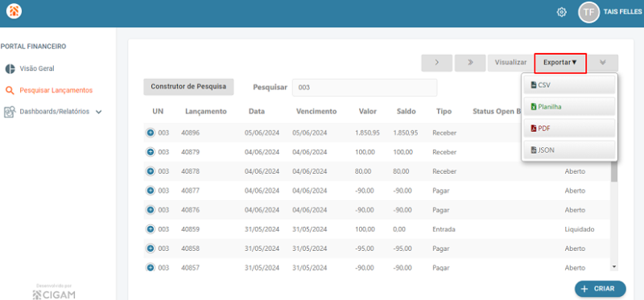
Task: Expand row 40876 with plus icon
Action: [x=151, y=210]
